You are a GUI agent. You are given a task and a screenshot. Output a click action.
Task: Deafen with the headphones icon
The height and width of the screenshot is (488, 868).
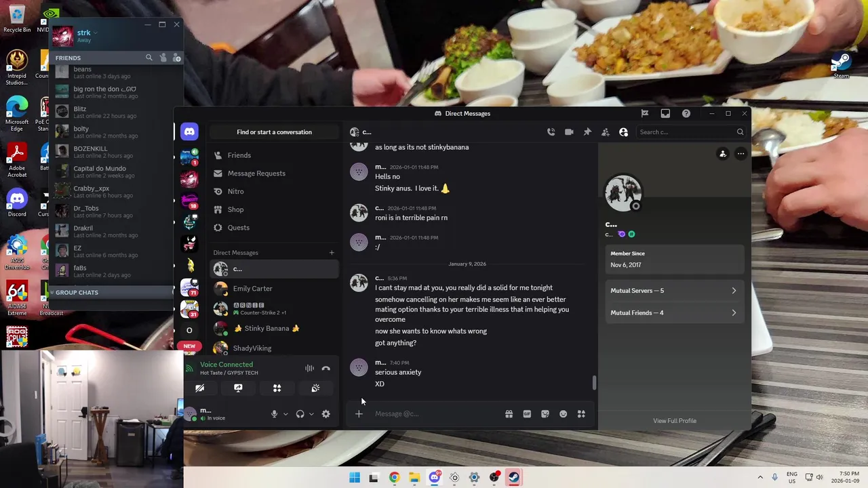coord(300,414)
